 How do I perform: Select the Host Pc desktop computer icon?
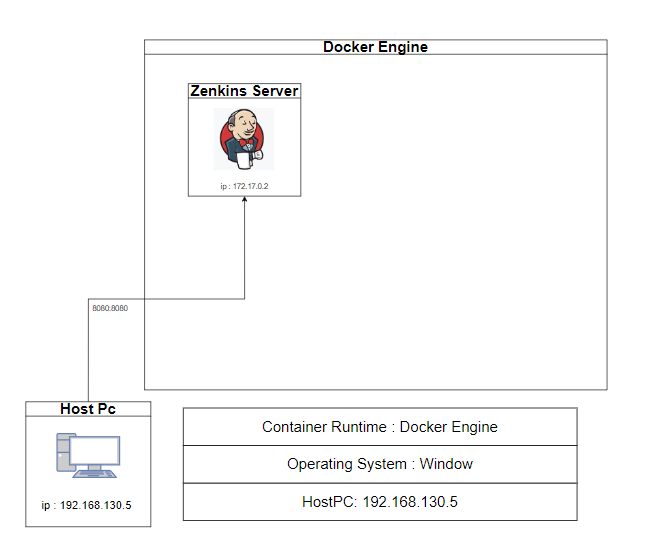(88, 455)
